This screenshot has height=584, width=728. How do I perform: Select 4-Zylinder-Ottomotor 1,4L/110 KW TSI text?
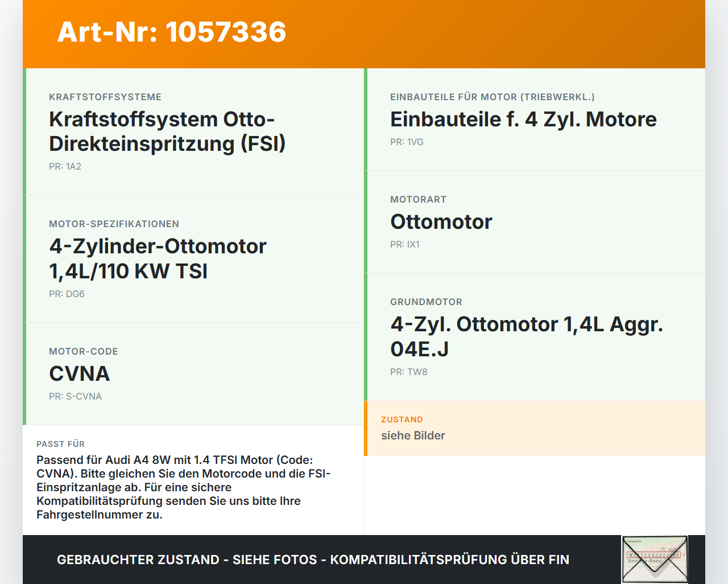tap(158, 258)
